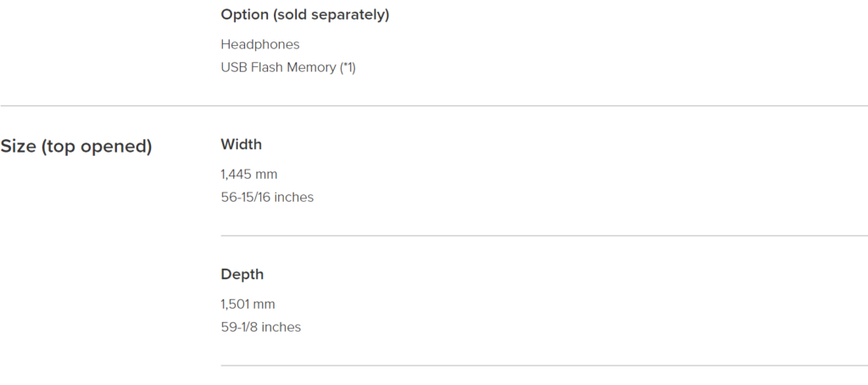This screenshot has height=385, width=868.
Task: Click the (*1) footnote marker
Action: 348,68
